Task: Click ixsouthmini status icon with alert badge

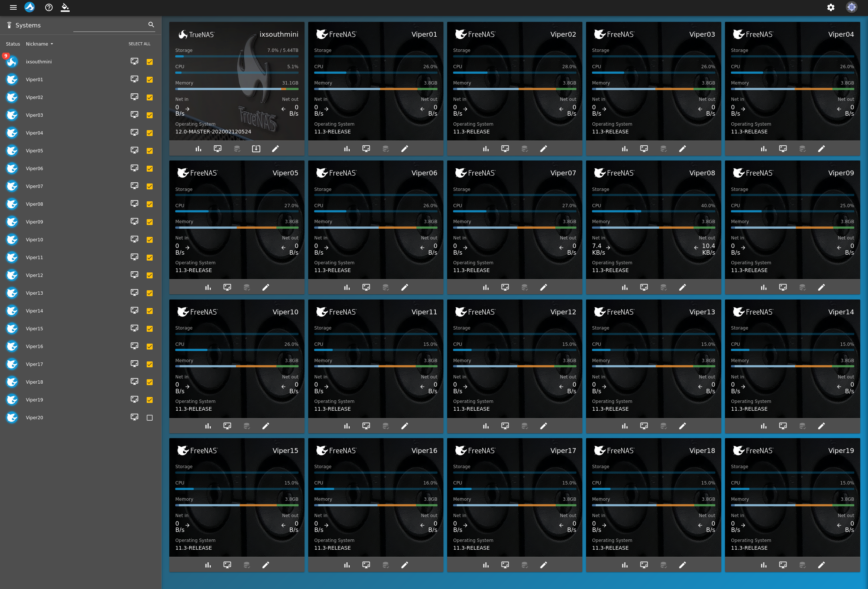Action: pyautogui.click(x=11, y=61)
